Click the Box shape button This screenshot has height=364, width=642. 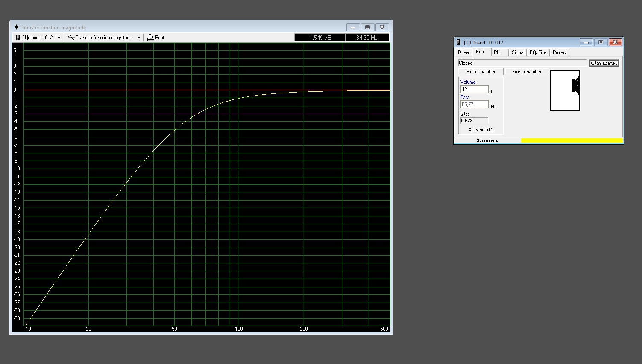tap(604, 63)
